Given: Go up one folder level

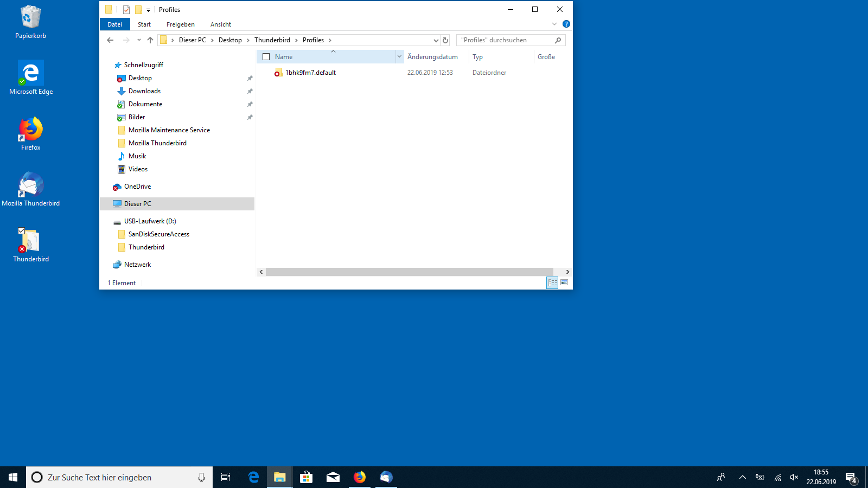Looking at the screenshot, I should coord(150,40).
